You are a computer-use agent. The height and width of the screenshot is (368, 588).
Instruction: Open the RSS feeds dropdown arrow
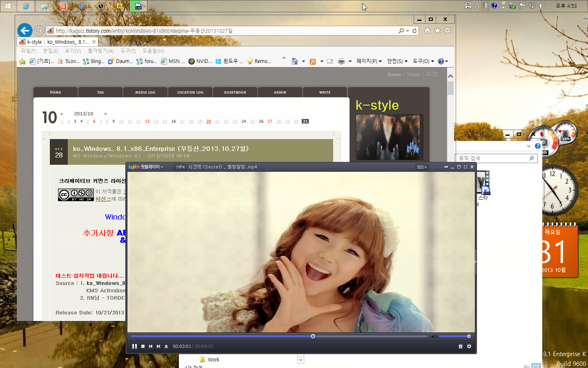click(322, 61)
